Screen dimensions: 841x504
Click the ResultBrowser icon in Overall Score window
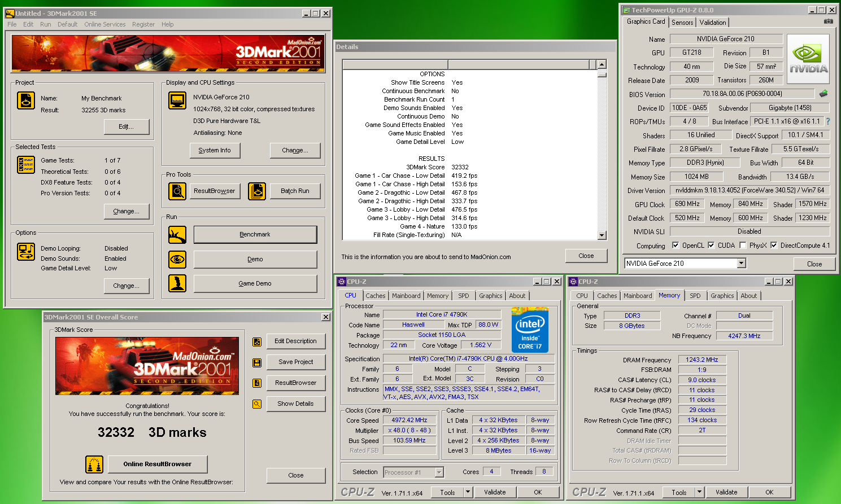(x=257, y=383)
